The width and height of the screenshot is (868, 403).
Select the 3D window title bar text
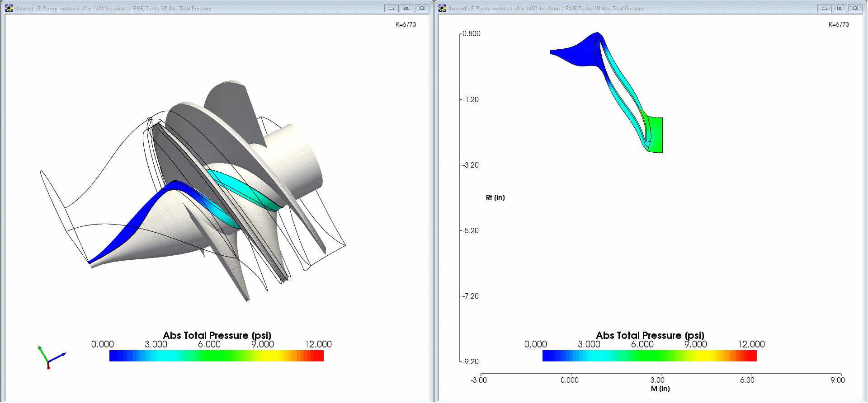click(113, 9)
